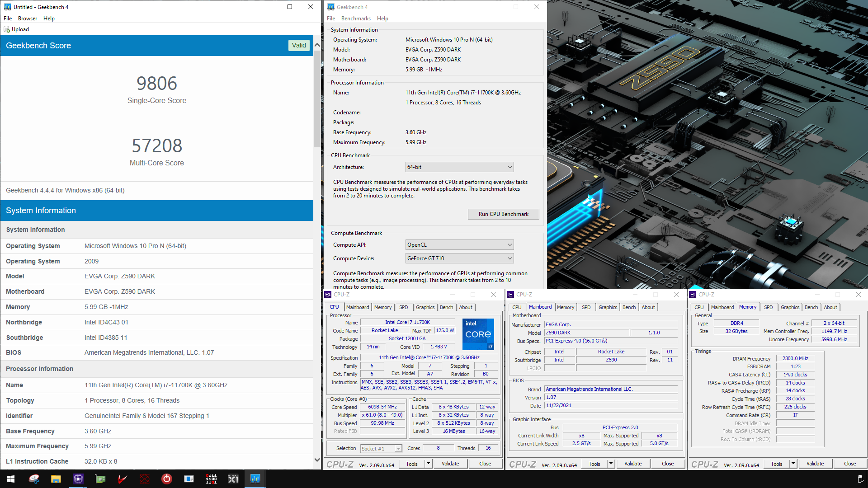Image resolution: width=868 pixels, height=488 pixels.
Task: Click the red power button taskbar icon
Action: click(x=167, y=479)
